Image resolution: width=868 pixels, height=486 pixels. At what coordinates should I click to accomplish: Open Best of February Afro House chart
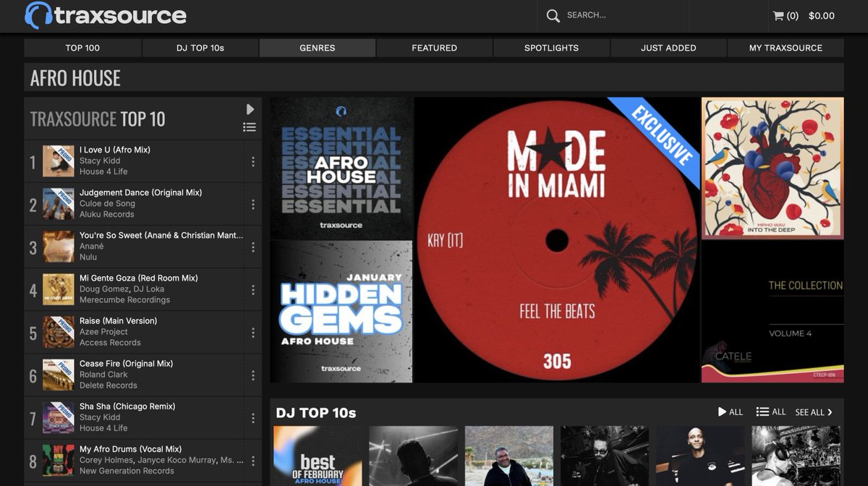pos(318,456)
